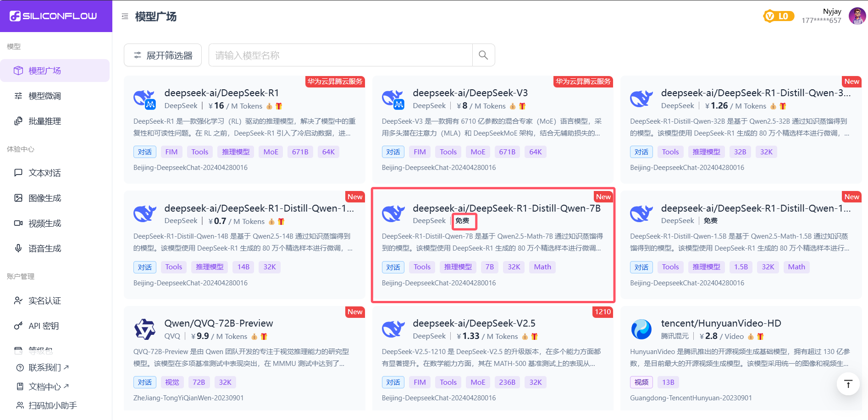This screenshot has width=868, height=420.
Task: Open the user avatar at top right
Action: 857,16
